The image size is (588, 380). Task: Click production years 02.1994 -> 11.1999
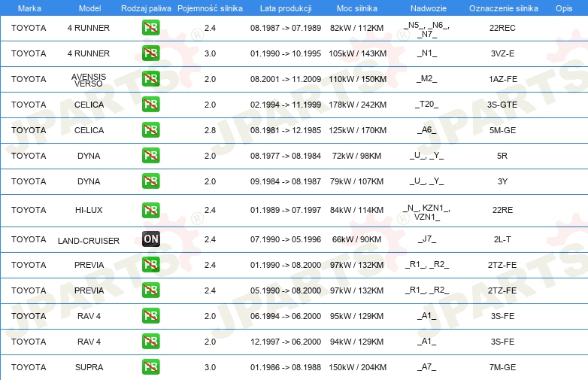286,105
